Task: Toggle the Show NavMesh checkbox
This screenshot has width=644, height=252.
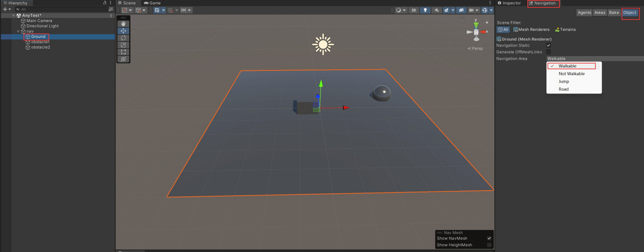Action: 489,238
